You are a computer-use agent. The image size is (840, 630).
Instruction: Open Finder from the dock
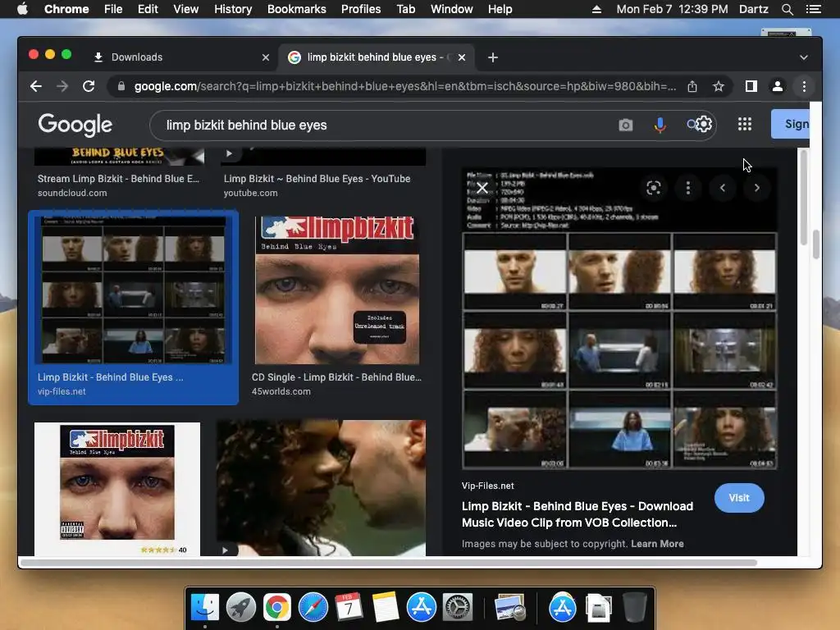click(205, 607)
